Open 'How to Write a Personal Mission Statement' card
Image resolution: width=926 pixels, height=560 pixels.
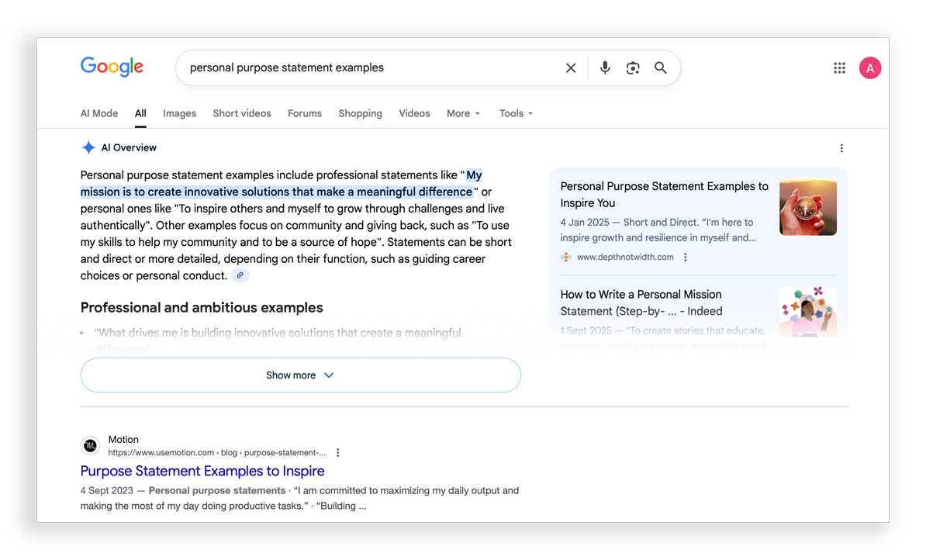click(x=641, y=302)
